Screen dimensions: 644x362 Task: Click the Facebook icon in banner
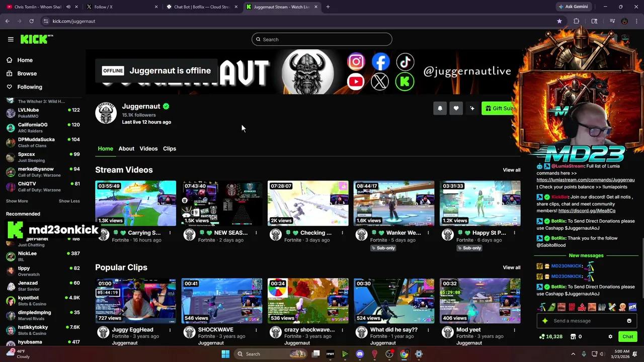pos(381,62)
